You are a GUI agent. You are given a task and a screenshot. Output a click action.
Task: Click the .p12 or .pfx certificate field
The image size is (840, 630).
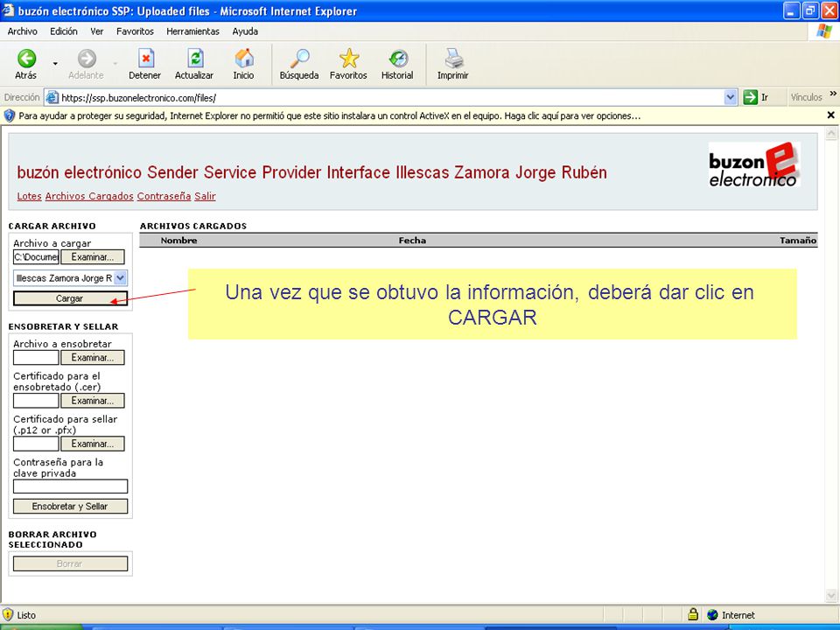point(36,444)
